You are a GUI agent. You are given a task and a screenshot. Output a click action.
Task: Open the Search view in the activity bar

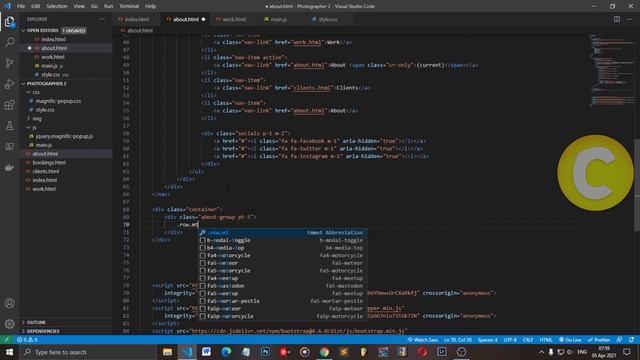tap(9, 42)
